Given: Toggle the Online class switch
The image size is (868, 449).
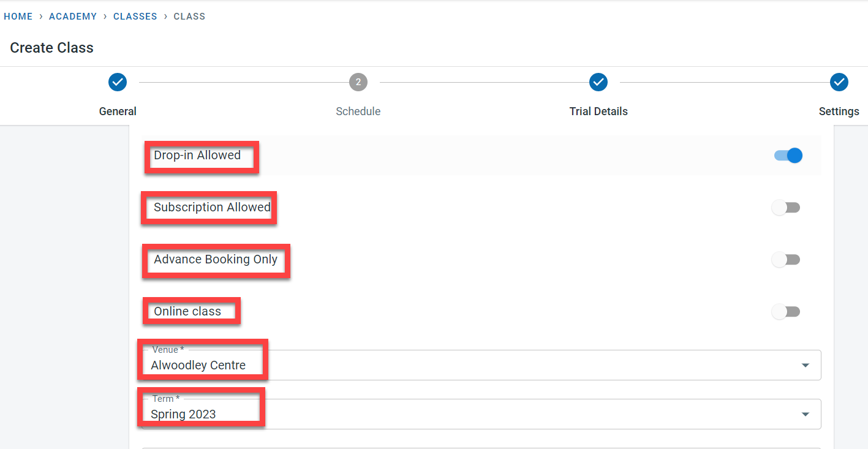Looking at the screenshot, I should pyautogui.click(x=786, y=312).
